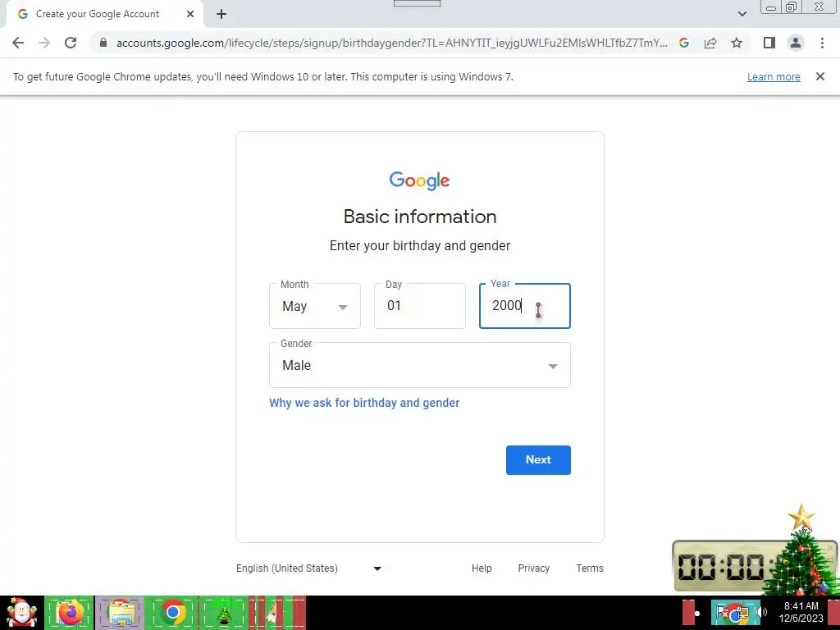Expand the Month dropdown showing May

[314, 306]
